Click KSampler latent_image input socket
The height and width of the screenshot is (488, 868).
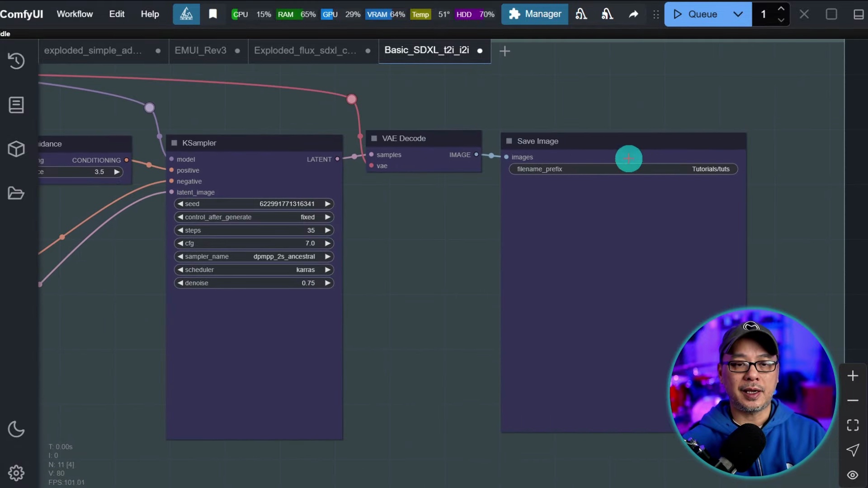coord(171,192)
